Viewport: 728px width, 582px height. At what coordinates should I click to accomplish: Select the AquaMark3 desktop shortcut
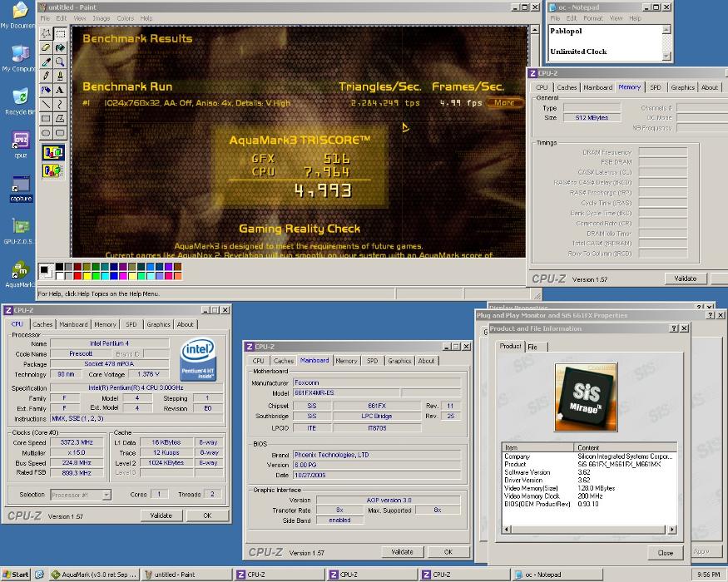[19, 274]
